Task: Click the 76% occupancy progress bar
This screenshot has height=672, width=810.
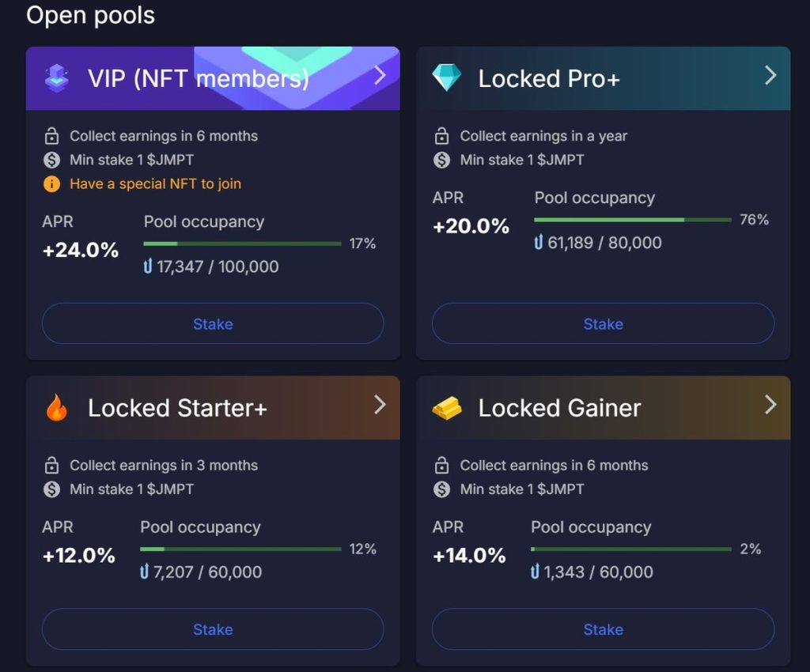Action: (x=633, y=220)
